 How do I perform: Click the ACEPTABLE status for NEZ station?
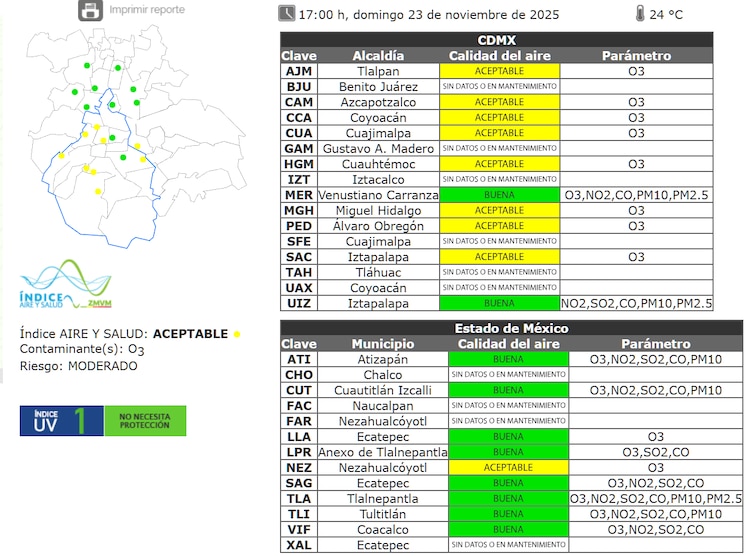click(508, 467)
